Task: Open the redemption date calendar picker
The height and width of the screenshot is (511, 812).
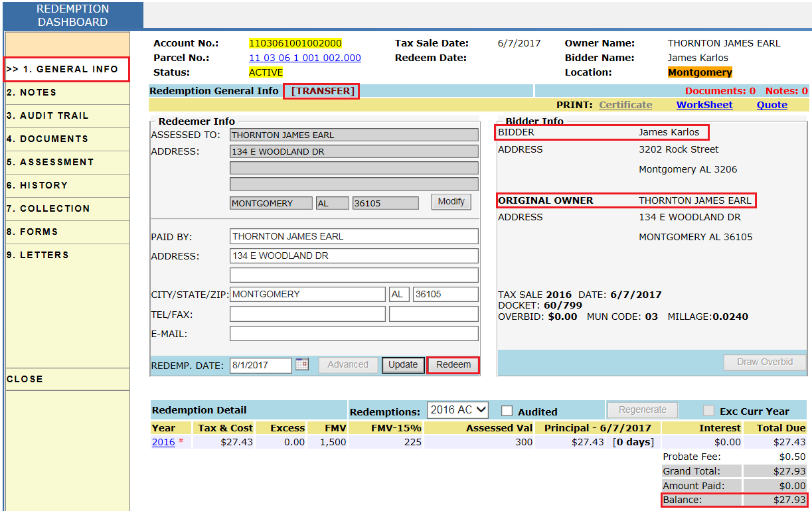Action: click(302, 364)
